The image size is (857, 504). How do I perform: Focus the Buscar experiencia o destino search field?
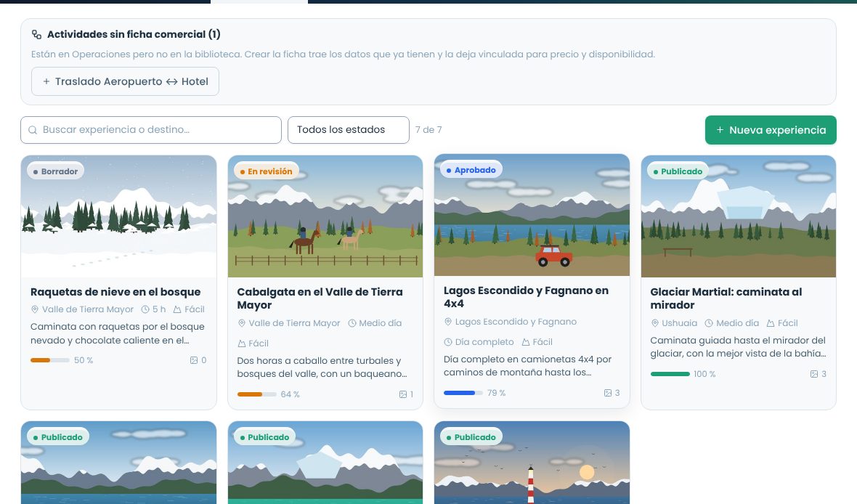(x=151, y=130)
